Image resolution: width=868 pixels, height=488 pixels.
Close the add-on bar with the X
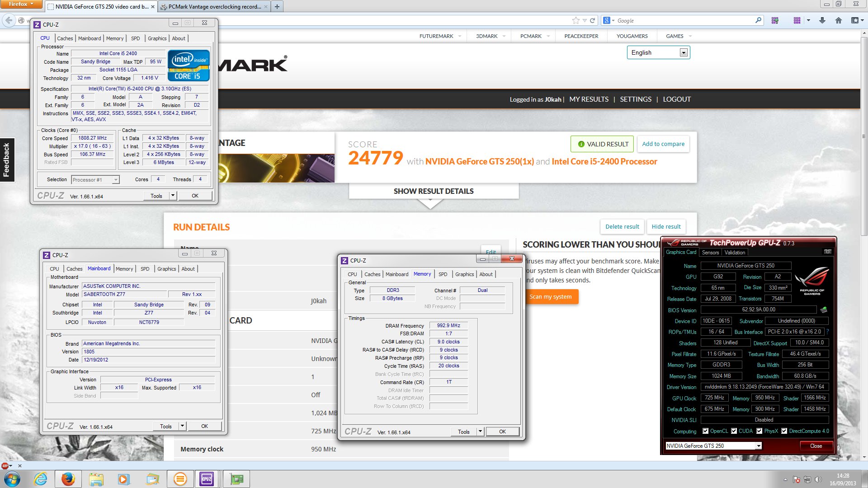[x=19, y=466]
